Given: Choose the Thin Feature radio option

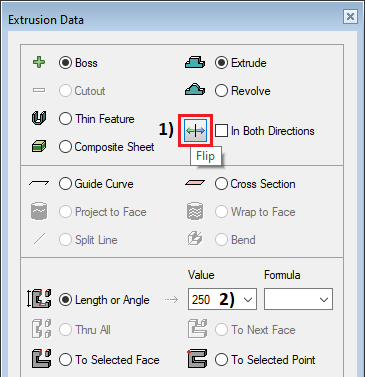Looking at the screenshot, I should coord(65,118).
